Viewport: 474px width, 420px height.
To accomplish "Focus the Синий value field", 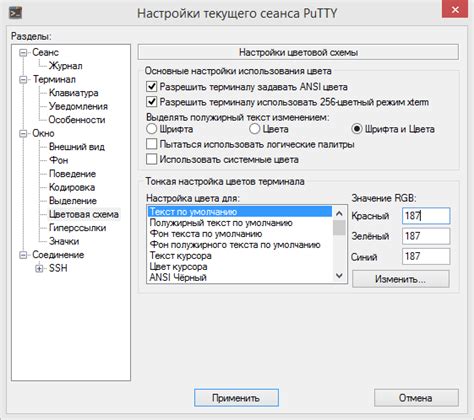I will click(426, 256).
